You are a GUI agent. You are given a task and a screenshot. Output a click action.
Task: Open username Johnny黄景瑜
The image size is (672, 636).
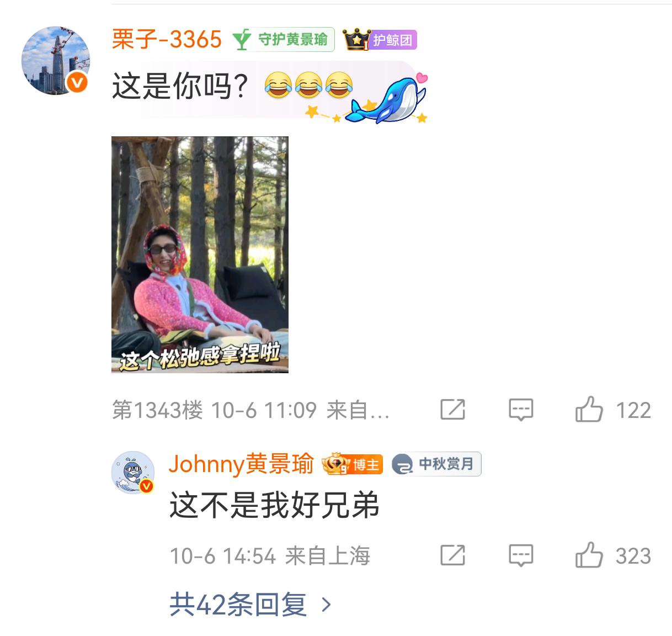click(242, 464)
